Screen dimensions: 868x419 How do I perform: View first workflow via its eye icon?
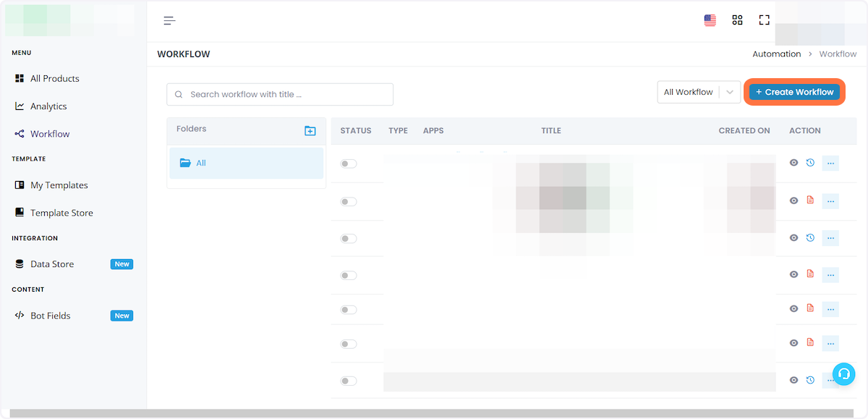(x=793, y=163)
